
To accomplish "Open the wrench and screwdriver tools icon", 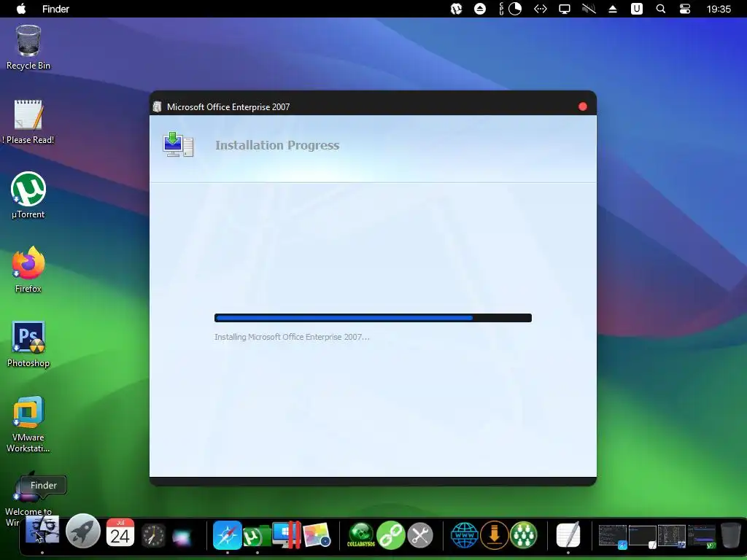I will tap(419, 535).
